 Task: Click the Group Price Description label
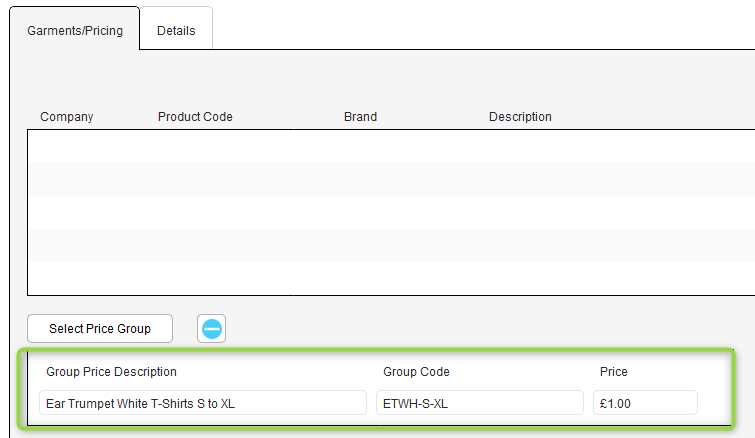(x=111, y=372)
